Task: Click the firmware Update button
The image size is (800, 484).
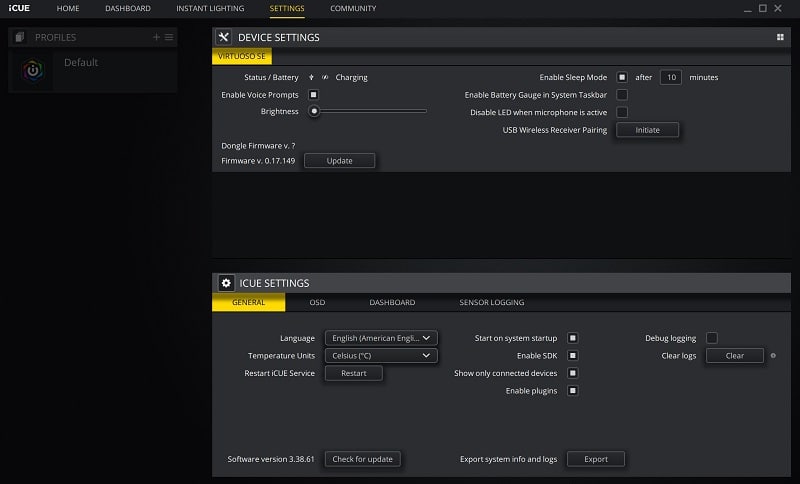Action: tap(339, 161)
